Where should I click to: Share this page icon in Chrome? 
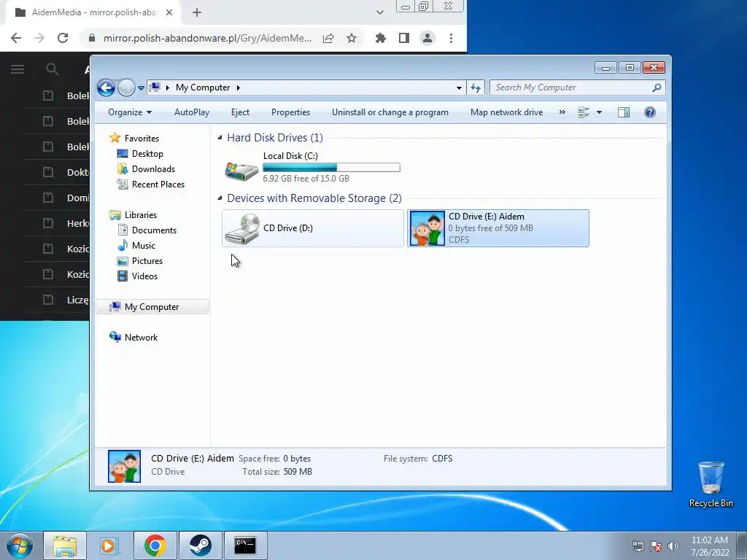point(328,38)
